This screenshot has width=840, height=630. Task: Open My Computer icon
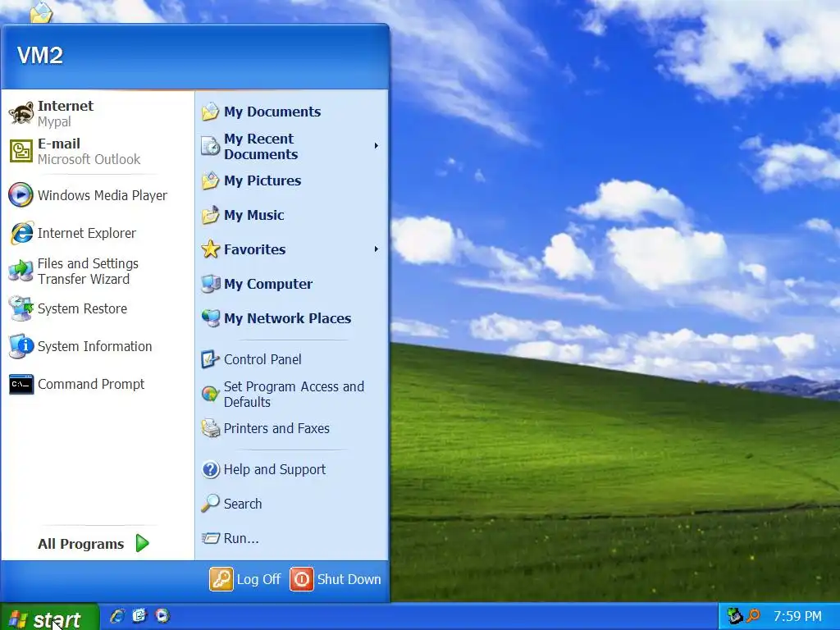211,284
